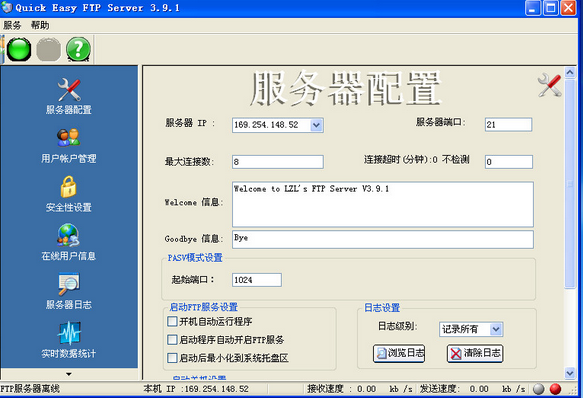583x398 pixels.
Task: Click the PASV模式设置 group label
Action: click(195, 258)
